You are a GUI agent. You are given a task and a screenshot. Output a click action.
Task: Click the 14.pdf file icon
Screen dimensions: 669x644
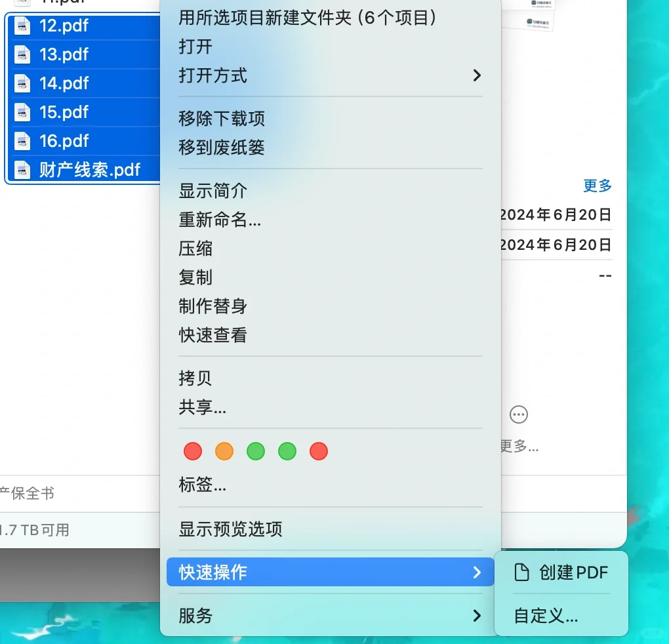click(24, 84)
